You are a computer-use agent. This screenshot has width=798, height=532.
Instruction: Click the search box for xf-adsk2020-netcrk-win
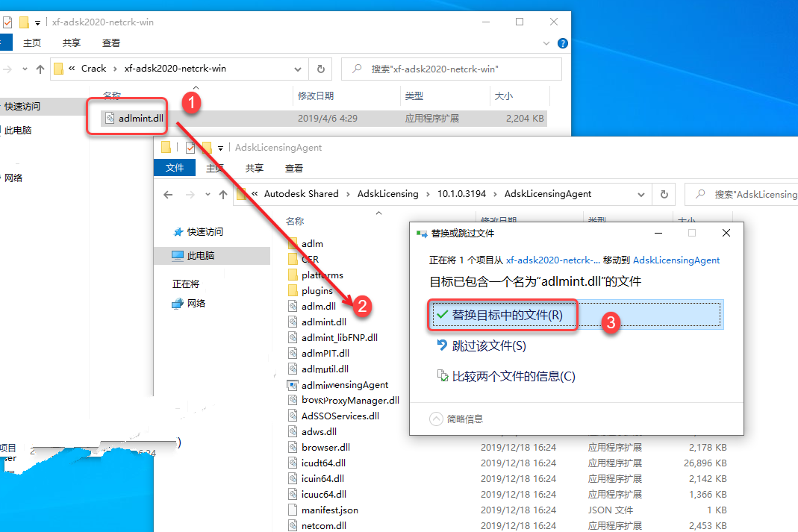452,69
